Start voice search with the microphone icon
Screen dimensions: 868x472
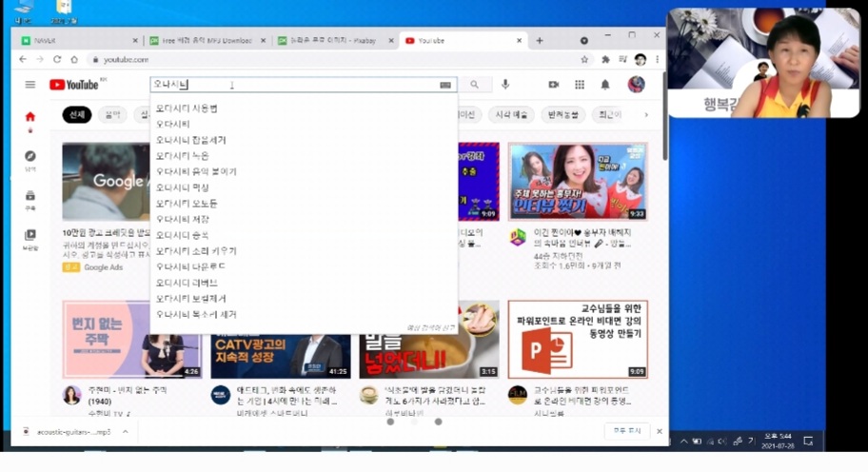[505, 85]
